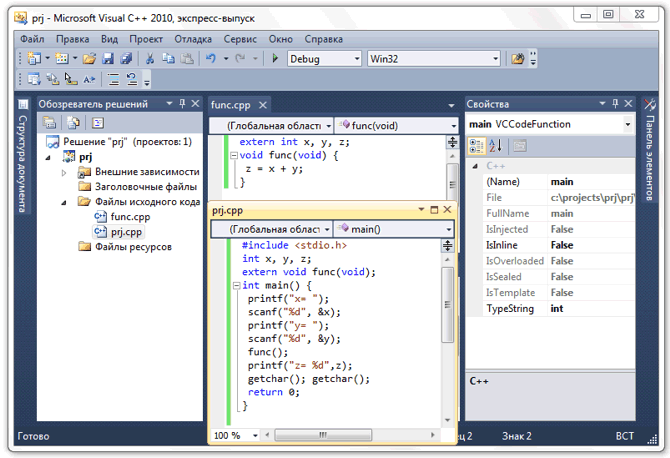670x458 pixels.
Task: Click the Copy icon in toolbar
Action: coord(168,59)
